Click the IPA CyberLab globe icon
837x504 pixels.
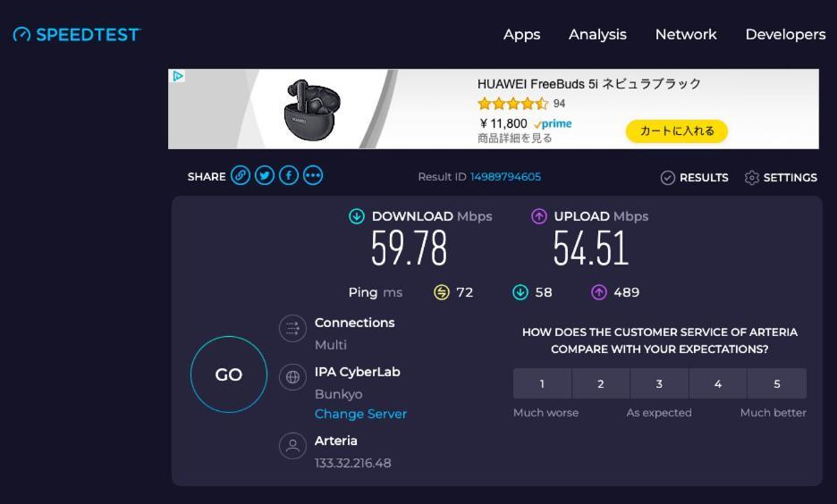tap(292, 377)
